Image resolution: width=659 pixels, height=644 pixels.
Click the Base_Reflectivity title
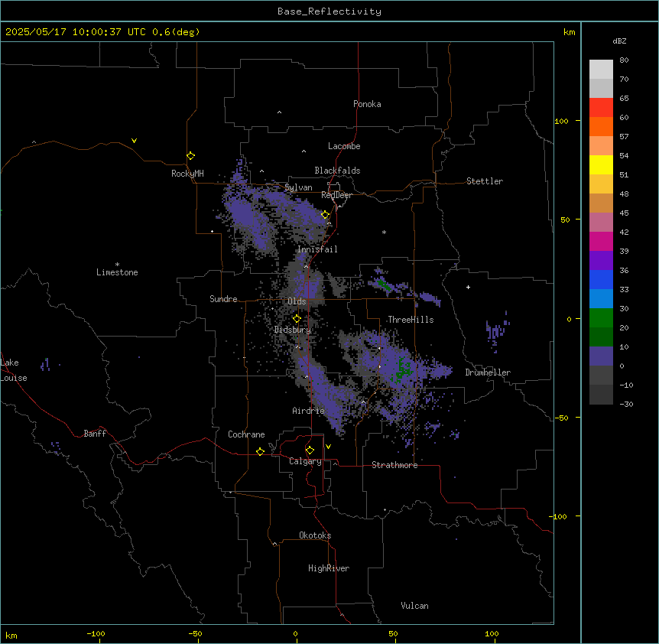(x=329, y=11)
